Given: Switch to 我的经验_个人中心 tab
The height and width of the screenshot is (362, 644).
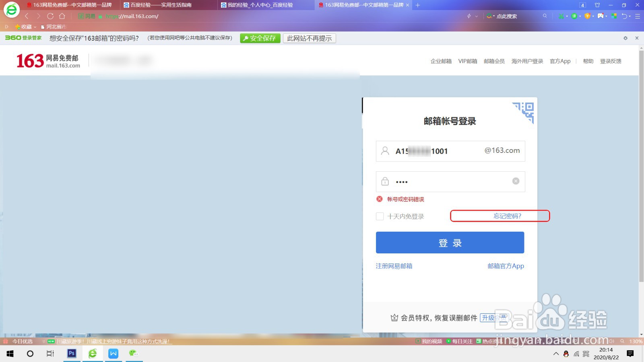Looking at the screenshot, I should (266, 5).
